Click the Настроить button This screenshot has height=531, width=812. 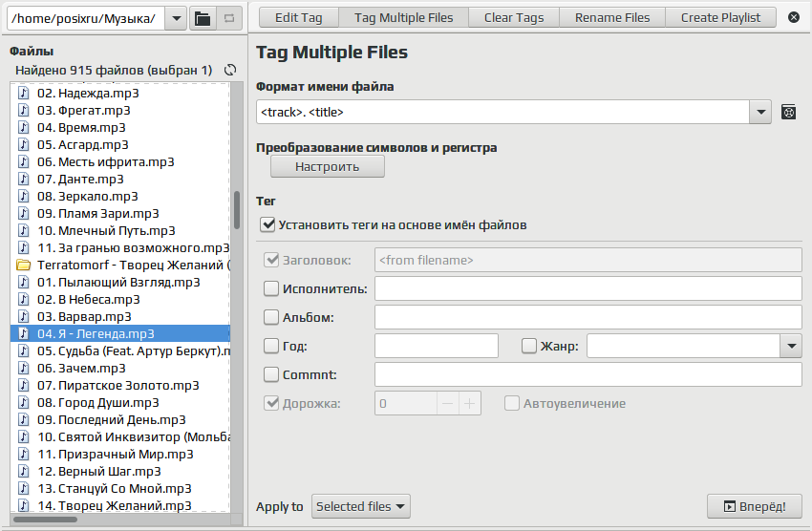[x=328, y=166]
